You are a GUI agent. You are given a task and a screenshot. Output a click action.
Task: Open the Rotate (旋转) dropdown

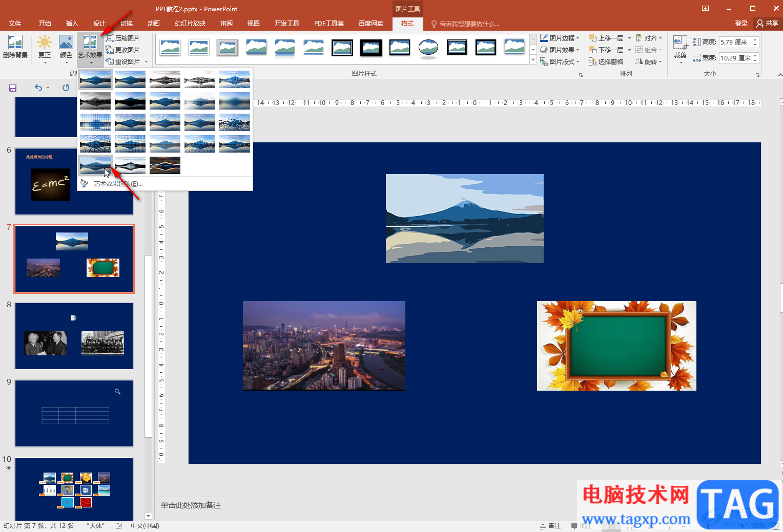(x=649, y=62)
